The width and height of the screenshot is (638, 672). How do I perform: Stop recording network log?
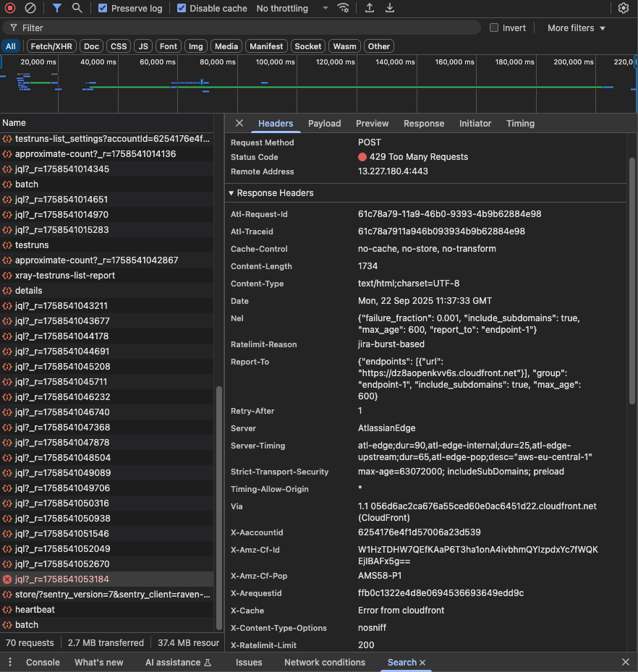(x=10, y=8)
